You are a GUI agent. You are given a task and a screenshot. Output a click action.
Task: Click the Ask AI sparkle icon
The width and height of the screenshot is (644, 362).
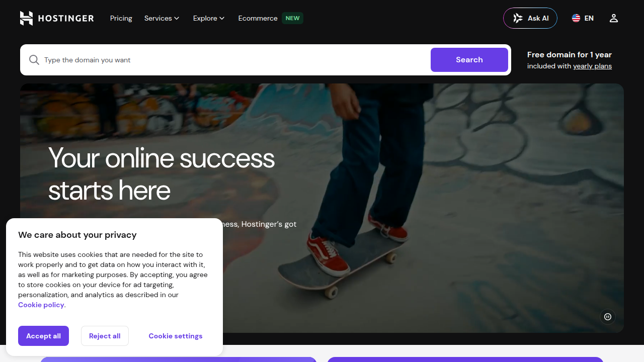tap(518, 18)
